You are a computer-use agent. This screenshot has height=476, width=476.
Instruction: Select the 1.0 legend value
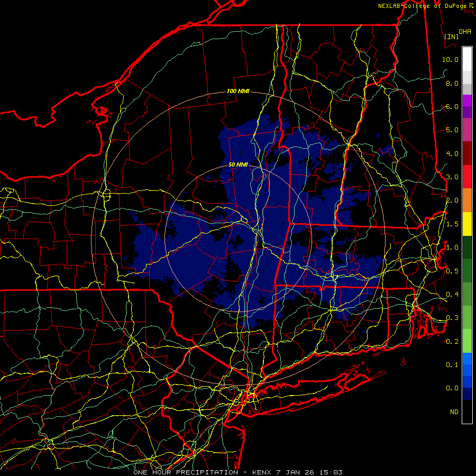click(x=452, y=248)
